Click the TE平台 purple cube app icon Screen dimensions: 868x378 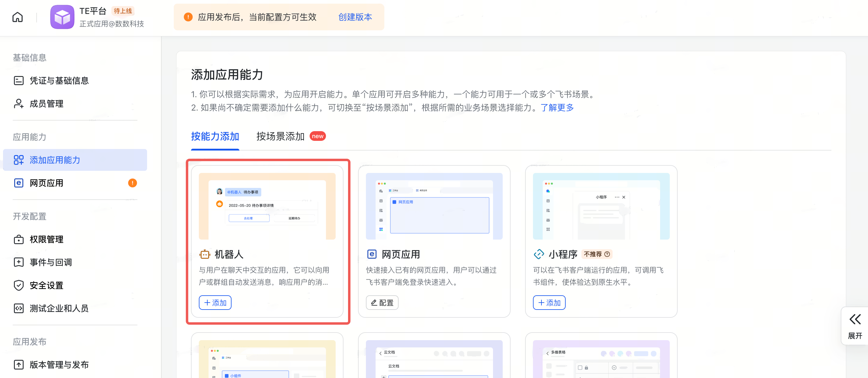[62, 17]
